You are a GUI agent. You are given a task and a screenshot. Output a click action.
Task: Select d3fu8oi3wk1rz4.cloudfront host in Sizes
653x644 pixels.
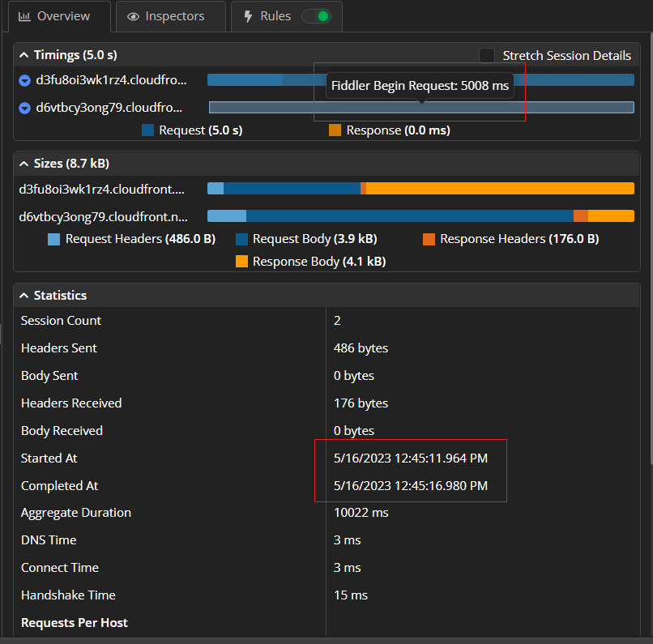[101, 190]
